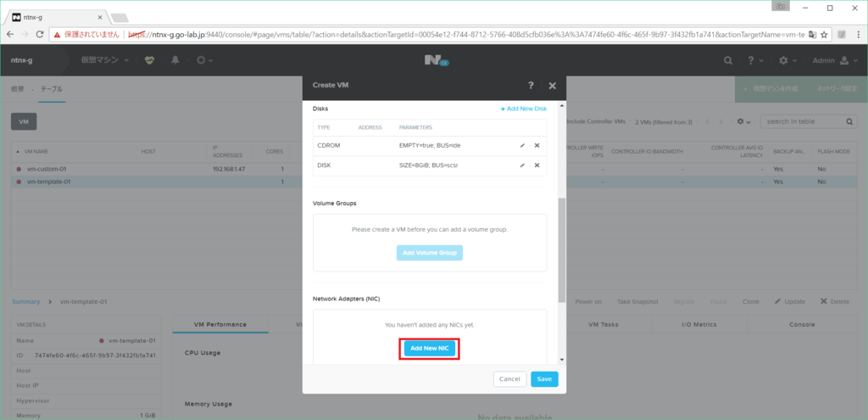Click the not-secure warning triangle icon
The height and width of the screenshot is (420, 868).
[57, 34]
